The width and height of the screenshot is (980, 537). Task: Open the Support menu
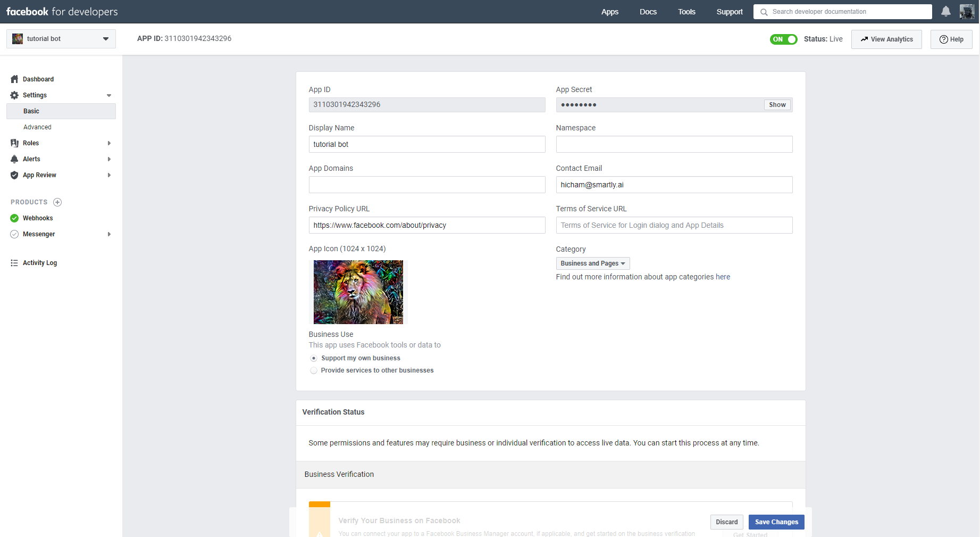[x=730, y=12]
